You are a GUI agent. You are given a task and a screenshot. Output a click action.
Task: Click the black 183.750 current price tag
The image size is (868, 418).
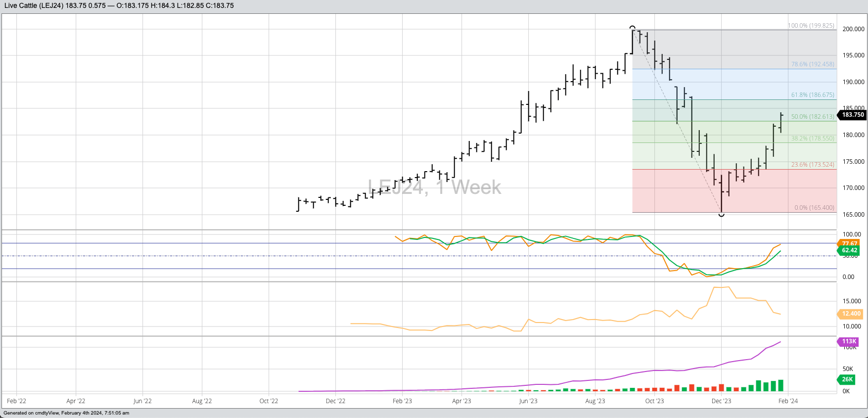tap(853, 115)
